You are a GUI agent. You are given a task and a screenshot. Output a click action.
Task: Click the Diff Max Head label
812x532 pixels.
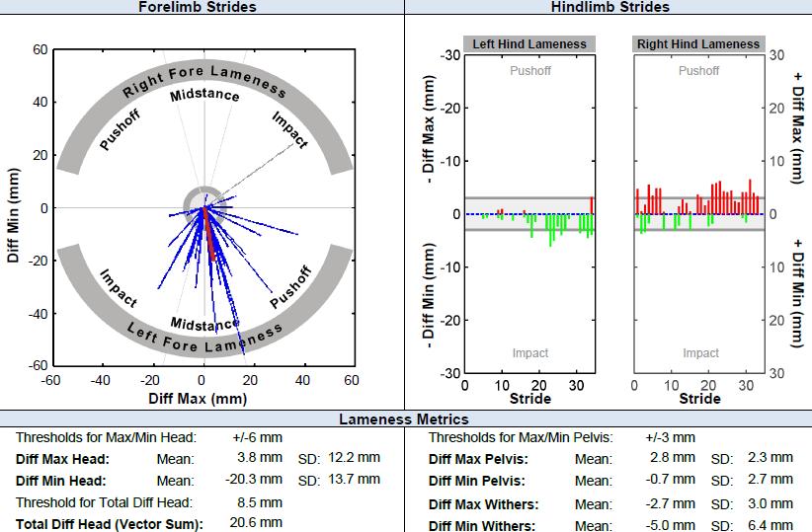tap(62, 459)
